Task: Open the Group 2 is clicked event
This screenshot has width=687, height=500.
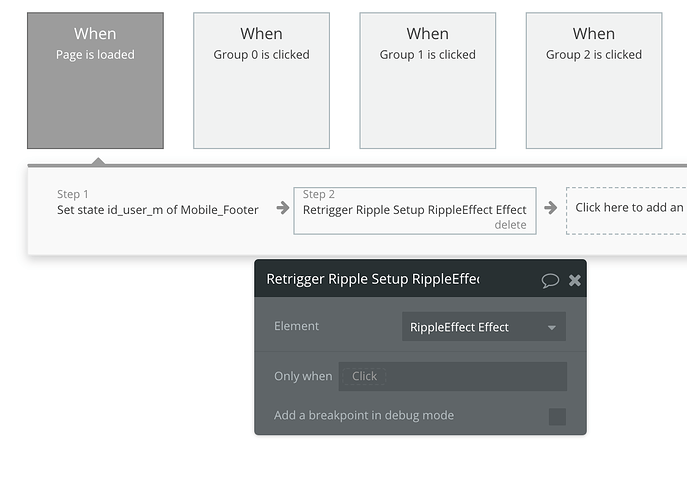Action: [593, 81]
